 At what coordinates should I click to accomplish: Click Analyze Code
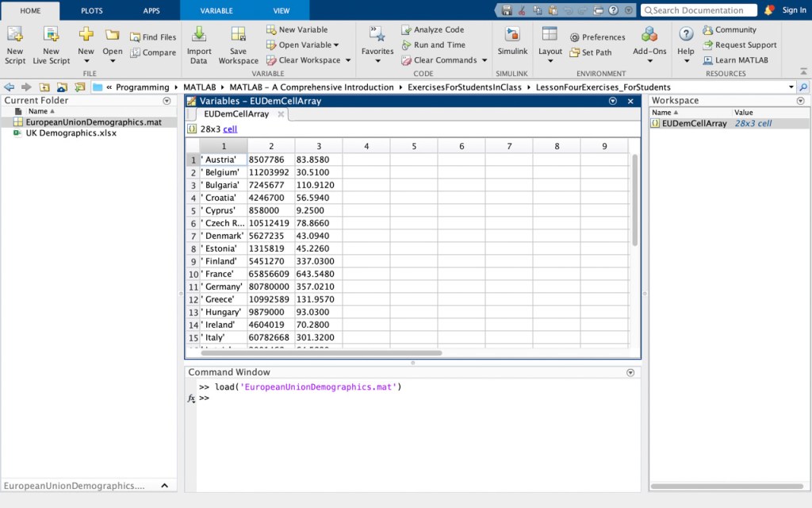coord(433,29)
